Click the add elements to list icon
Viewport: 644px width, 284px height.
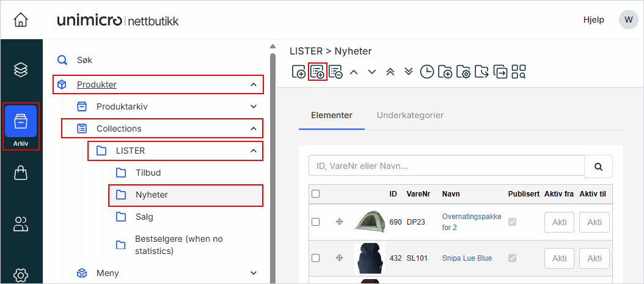(x=317, y=72)
